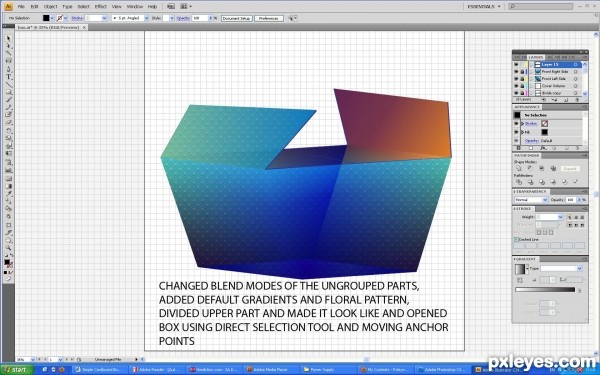The width and height of the screenshot is (600, 375).
Task: Open stroke weight dropdown in control bar
Action: coord(104,18)
